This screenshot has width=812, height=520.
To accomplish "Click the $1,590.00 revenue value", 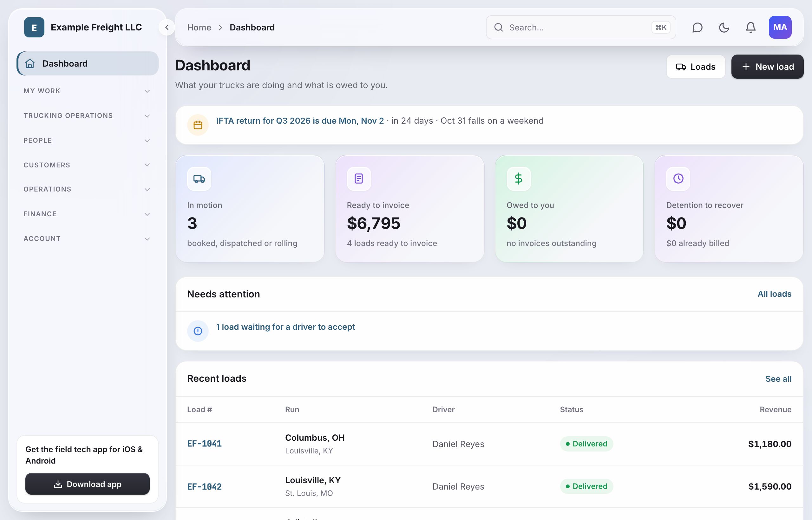I will 769,486.
